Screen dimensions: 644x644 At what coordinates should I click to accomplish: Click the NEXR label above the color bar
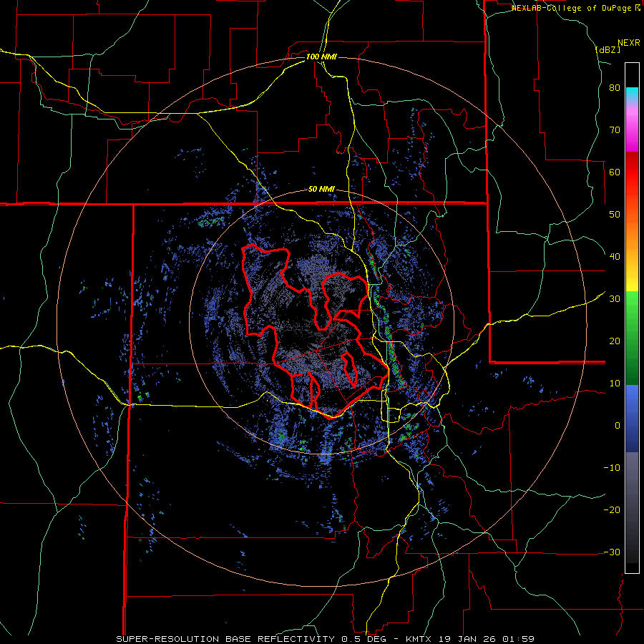coord(628,43)
